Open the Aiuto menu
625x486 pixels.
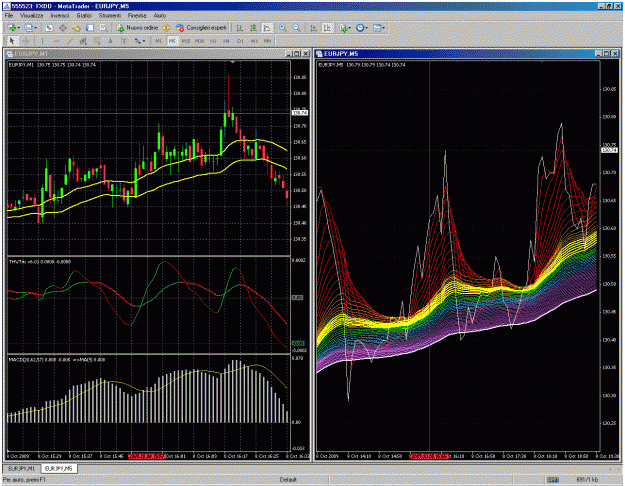pos(160,15)
